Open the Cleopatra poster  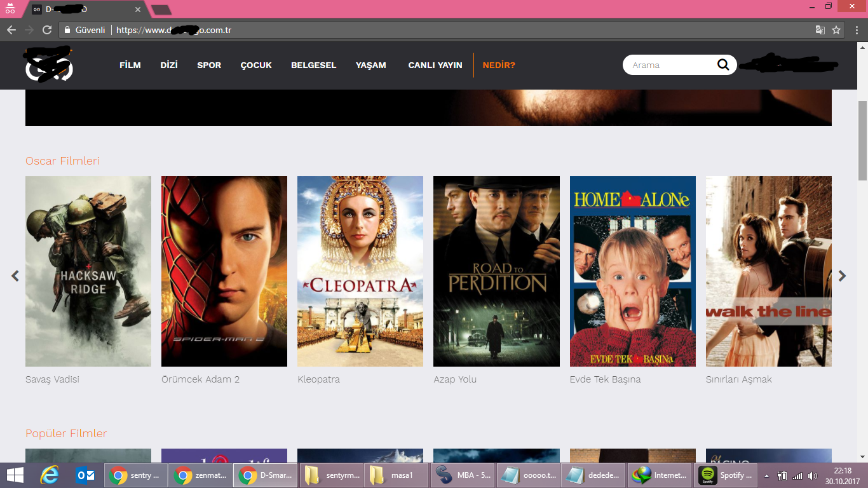pos(360,271)
